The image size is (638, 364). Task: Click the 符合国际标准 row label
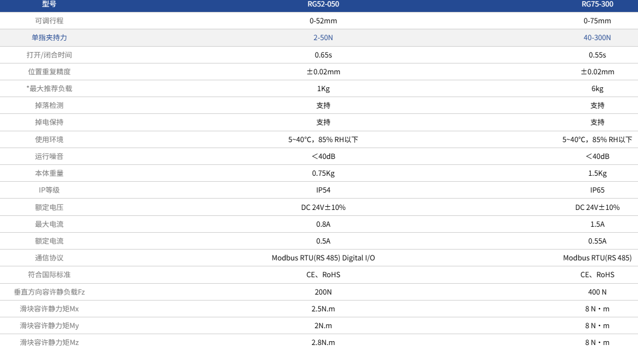tap(49, 275)
